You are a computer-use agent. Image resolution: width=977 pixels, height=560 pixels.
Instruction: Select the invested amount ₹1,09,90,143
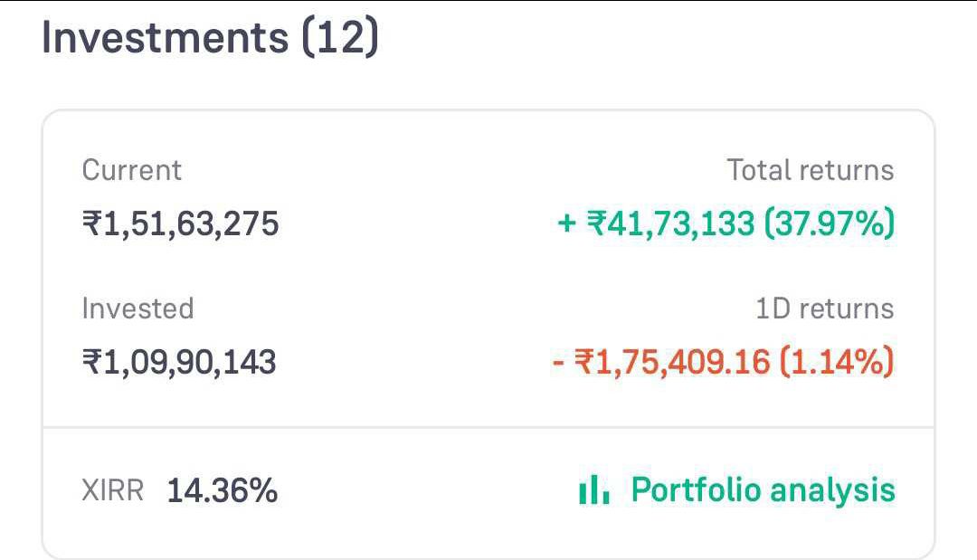[179, 362]
